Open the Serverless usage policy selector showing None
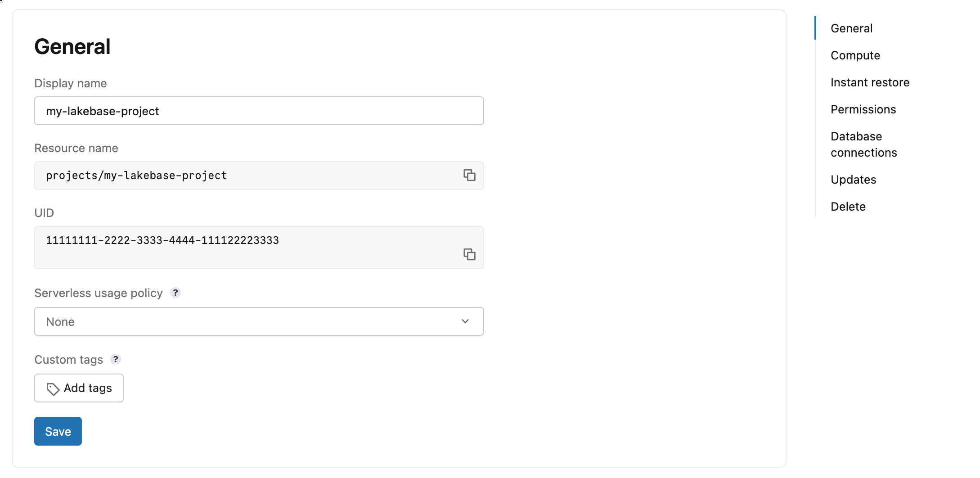Viewport: 980px width, 478px height. pos(259,321)
